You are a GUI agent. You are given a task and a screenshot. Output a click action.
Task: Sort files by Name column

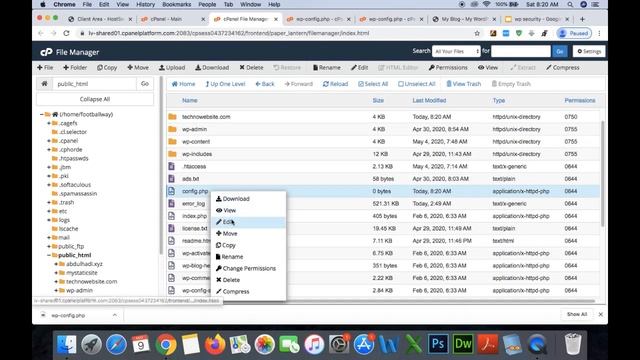pyautogui.click(x=189, y=100)
